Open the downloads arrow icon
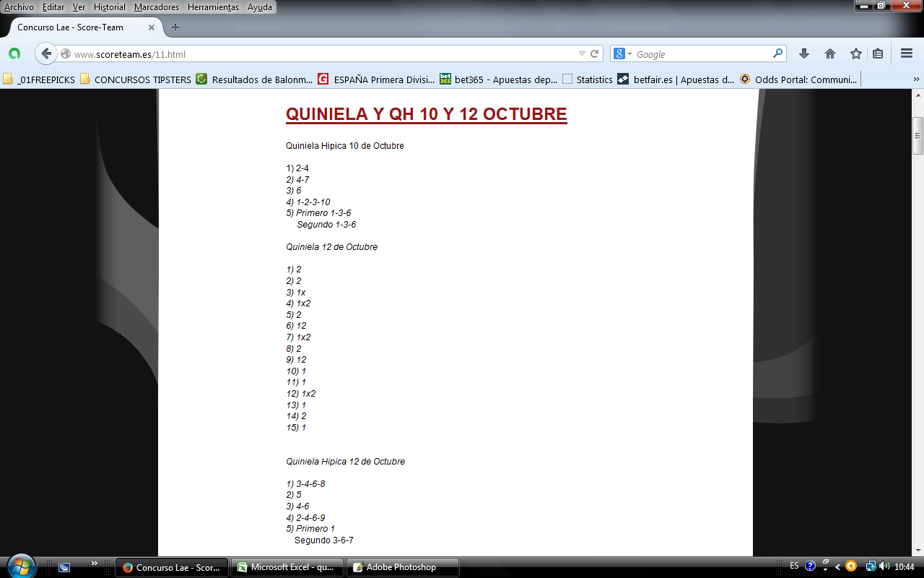Image resolution: width=924 pixels, height=578 pixels. (x=804, y=53)
